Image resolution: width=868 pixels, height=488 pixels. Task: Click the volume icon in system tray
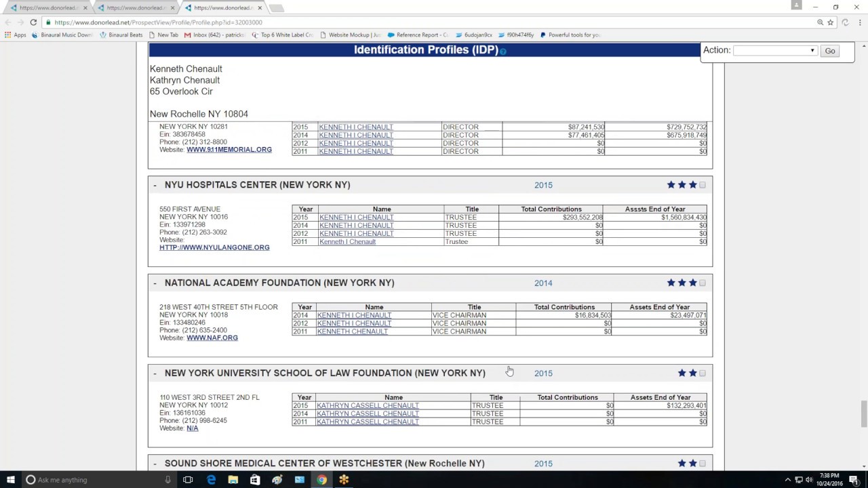[809, 480]
